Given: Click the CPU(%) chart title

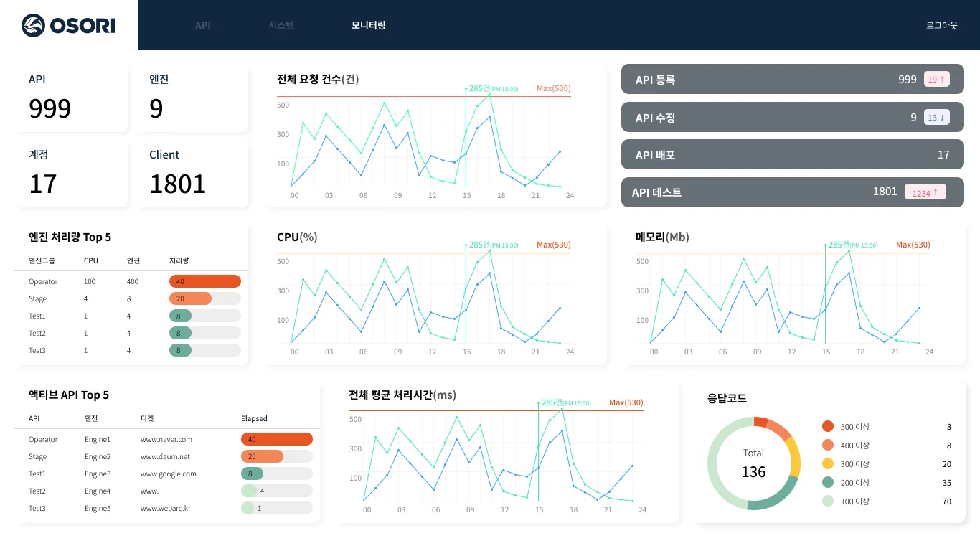Looking at the screenshot, I should coord(297,237).
